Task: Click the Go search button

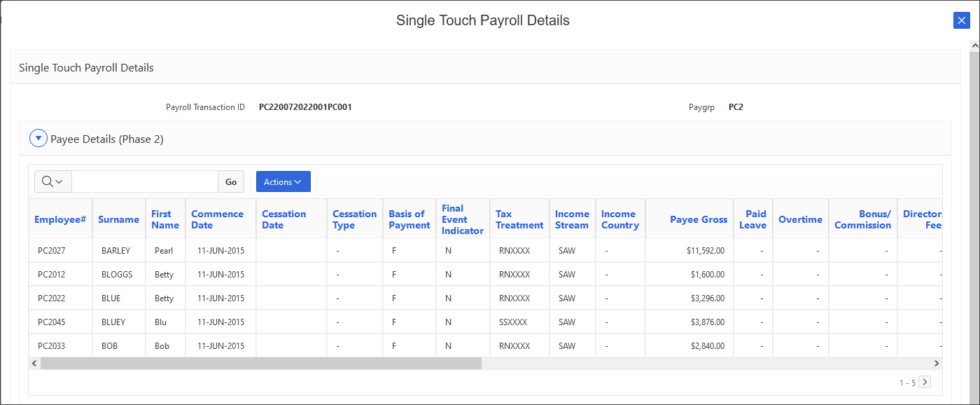Action: [x=231, y=181]
